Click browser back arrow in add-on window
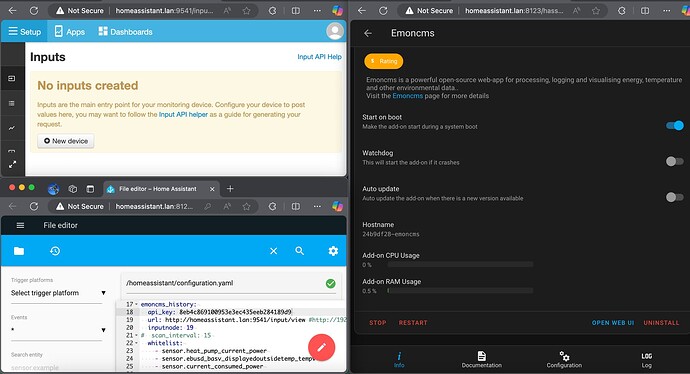690x374 pixels. (361, 11)
